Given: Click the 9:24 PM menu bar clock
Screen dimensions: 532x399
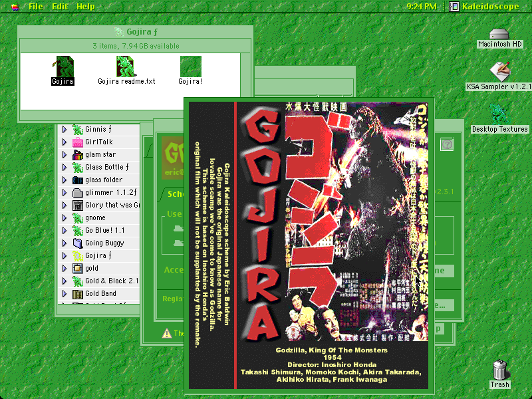Looking at the screenshot, I should (422, 7).
